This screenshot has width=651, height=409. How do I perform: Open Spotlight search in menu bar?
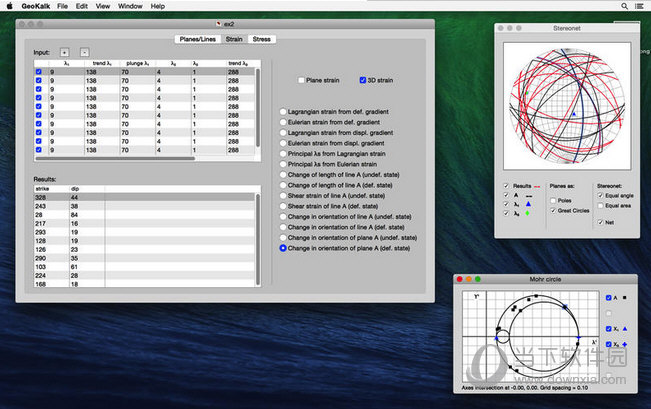coord(624,6)
